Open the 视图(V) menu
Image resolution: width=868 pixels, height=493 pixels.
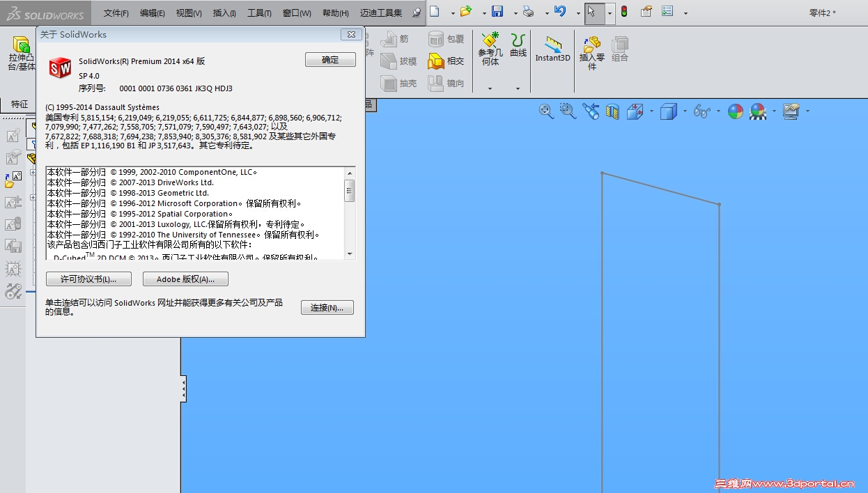[x=189, y=13]
